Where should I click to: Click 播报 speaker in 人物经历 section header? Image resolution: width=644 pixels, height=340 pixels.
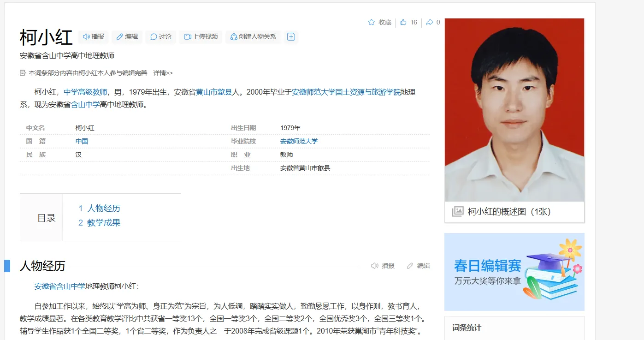383,266
